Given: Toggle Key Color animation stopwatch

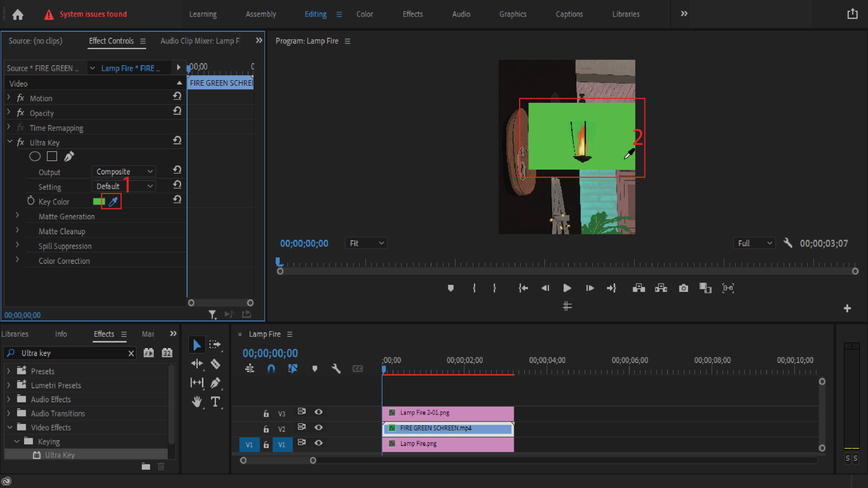Looking at the screenshot, I should (x=31, y=201).
